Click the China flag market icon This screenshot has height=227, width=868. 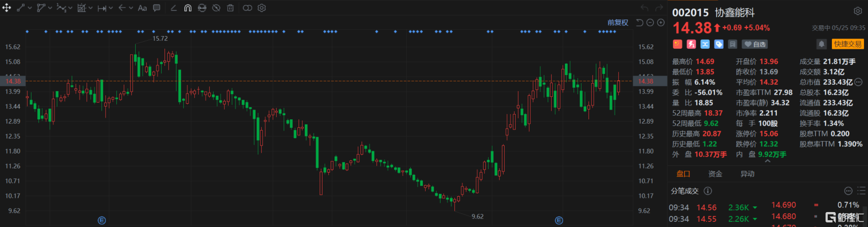coord(678,44)
